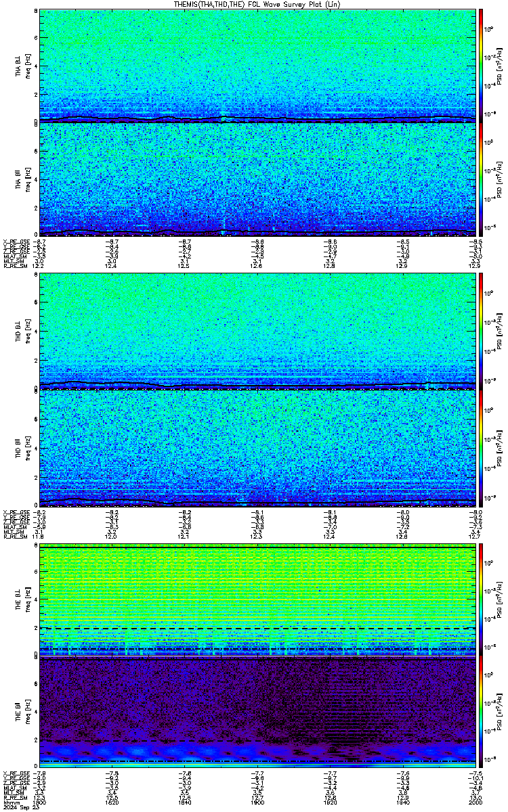Click the THD B-perpendicular spectrogram panel
508x812 pixels.
point(256,331)
